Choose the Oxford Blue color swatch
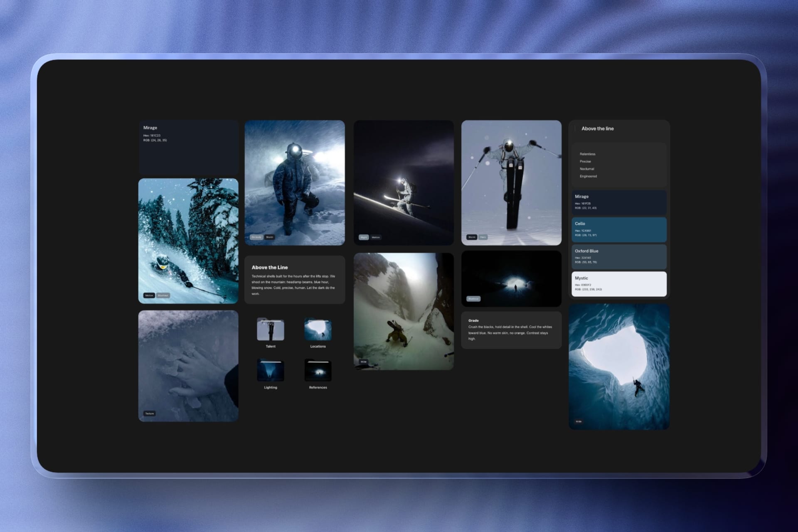This screenshot has width=798, height=532. point(619,257)
